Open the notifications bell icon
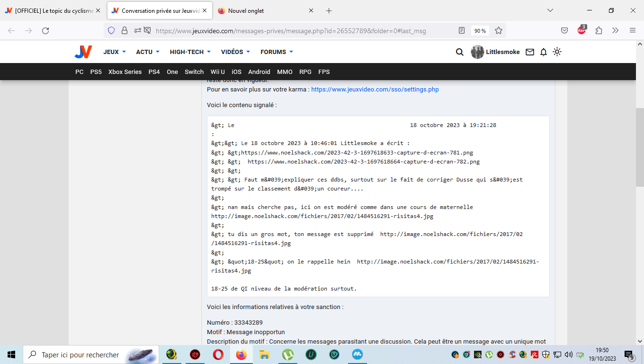Viewport: 644px width, 364px height. pos(544,52)
